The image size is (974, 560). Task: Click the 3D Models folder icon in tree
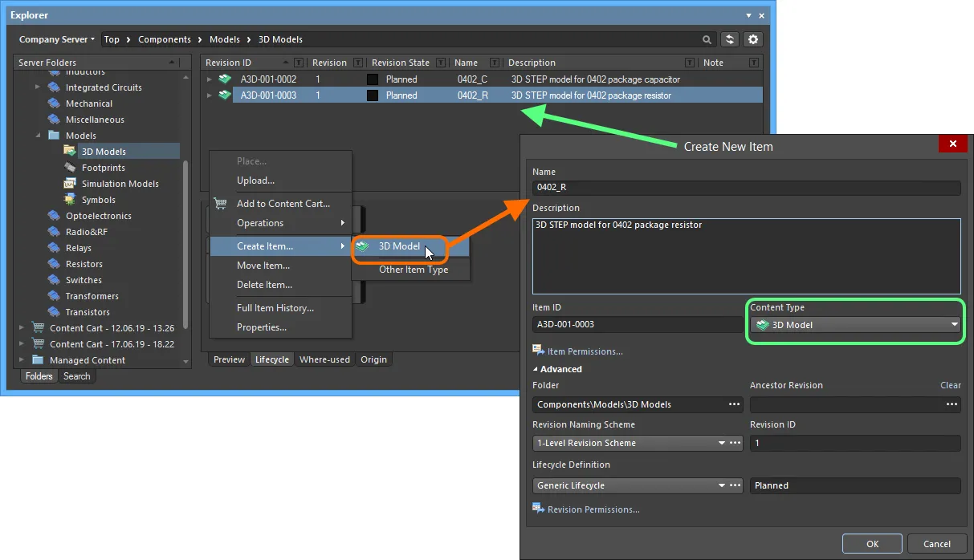pyautogui.click(x=70, y=152)
